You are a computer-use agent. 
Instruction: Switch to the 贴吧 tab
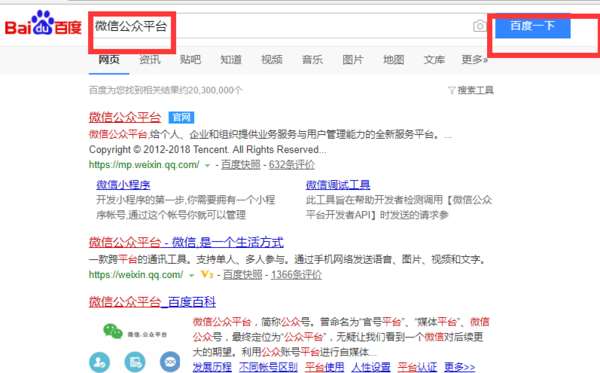[190, 60]
